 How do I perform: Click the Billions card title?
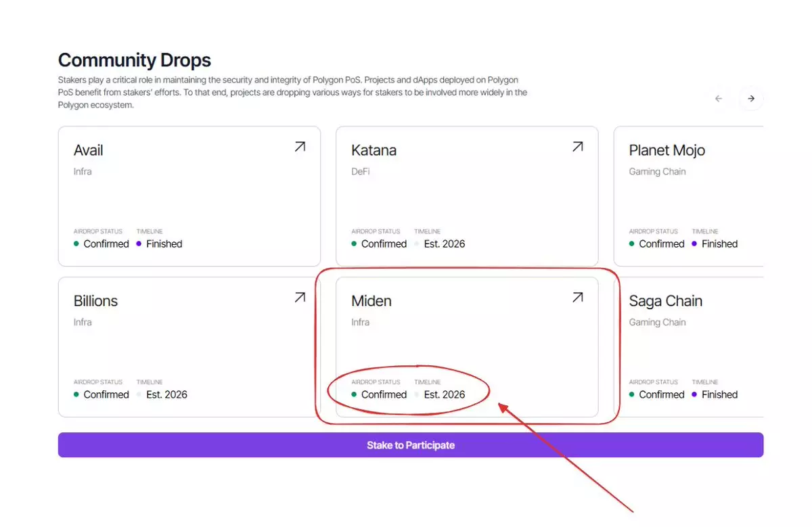95,301
